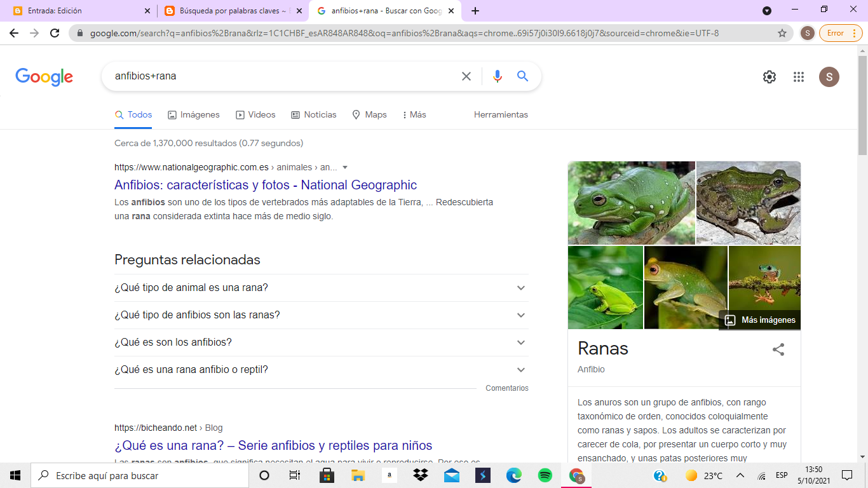Viewport: 868px width, 488px height.
Task: Share the Ranas knowledge panel
Action: (778, 349)
